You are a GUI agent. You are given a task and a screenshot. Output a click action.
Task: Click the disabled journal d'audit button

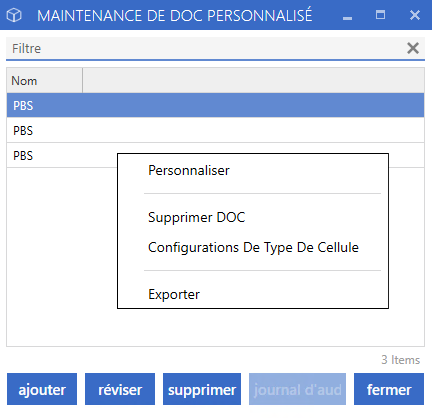pos(297,389)
